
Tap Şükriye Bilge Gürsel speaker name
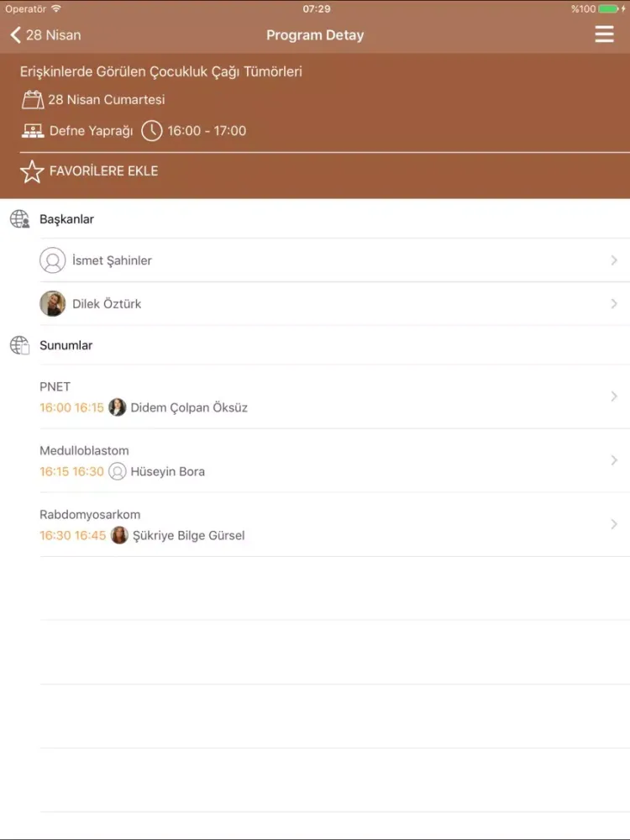point(188,535)
